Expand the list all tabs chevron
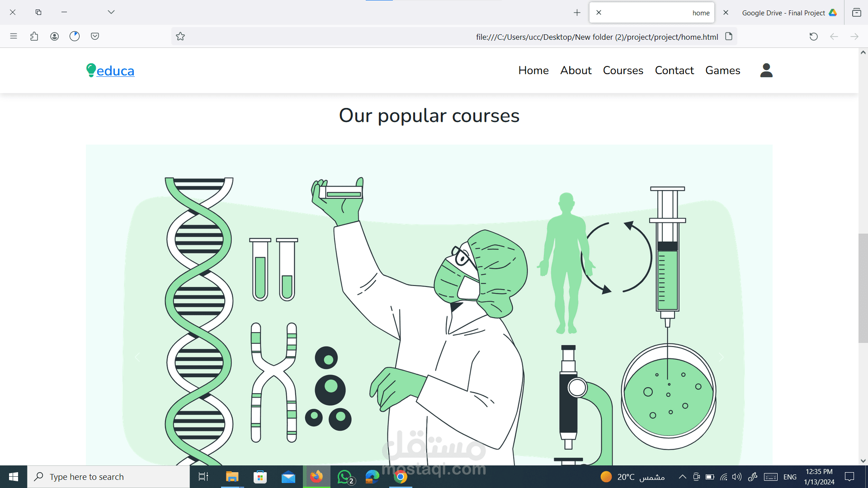The image size is (868, 488). [111, 12]
